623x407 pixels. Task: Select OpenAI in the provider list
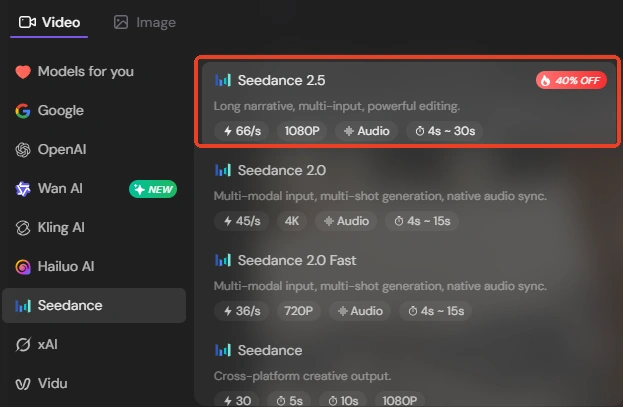tap(94, 149)
